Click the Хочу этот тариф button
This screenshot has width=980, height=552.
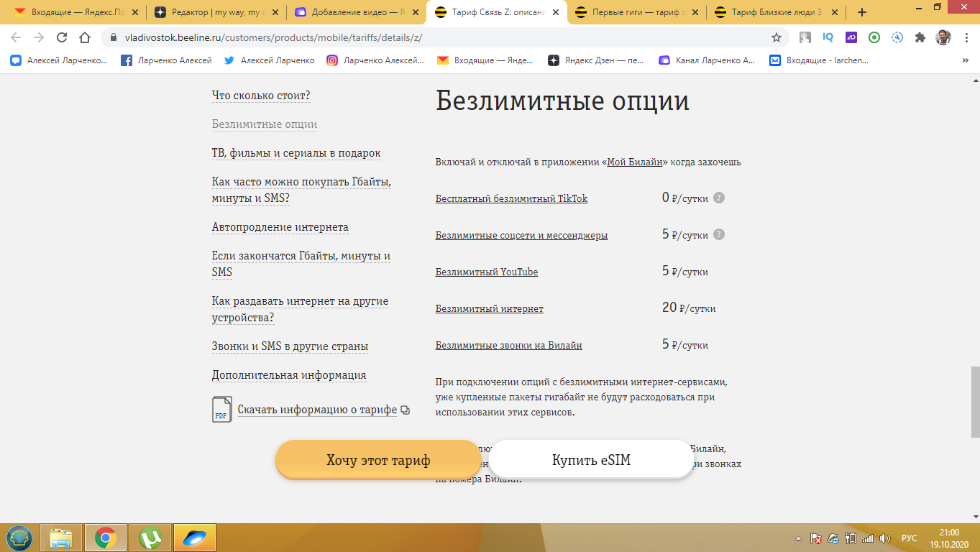coord(378,460)
